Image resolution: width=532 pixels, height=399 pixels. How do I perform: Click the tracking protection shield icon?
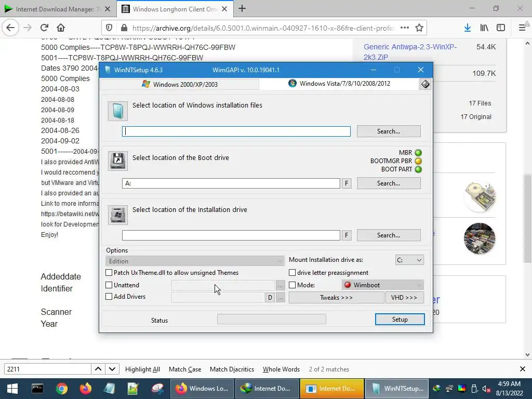(109, 28)
